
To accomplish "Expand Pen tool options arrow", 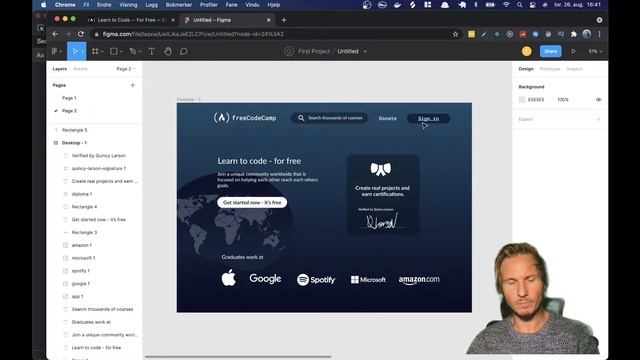I will (140, 52).
